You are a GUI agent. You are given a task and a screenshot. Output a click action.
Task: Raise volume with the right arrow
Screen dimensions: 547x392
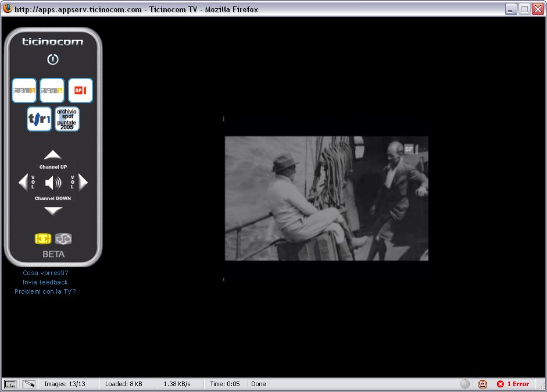[x=83, y=183]
